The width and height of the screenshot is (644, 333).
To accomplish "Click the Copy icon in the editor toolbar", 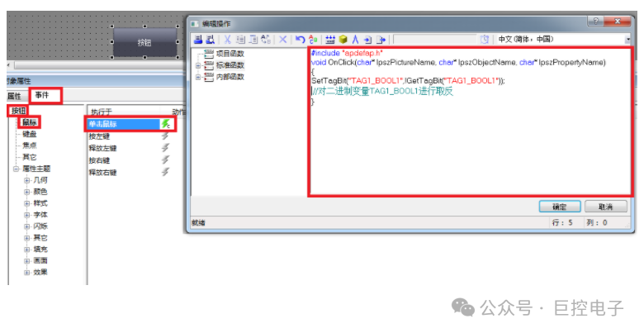I will tap(241, 40).
